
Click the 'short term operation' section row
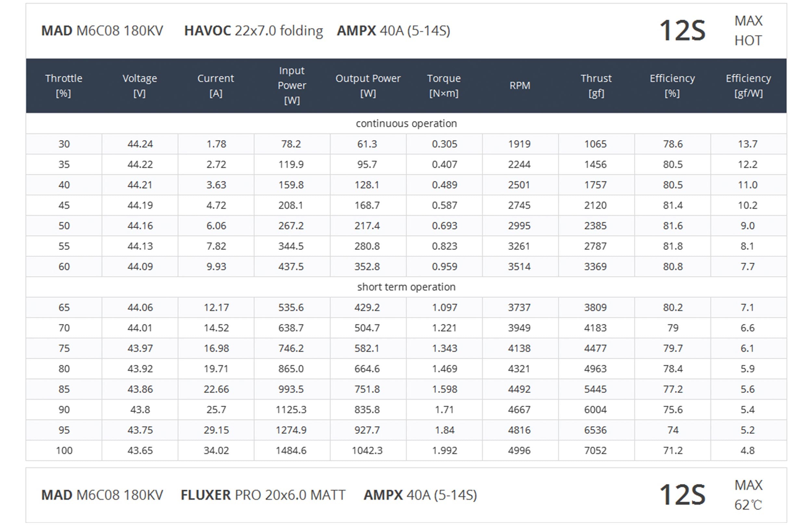[x=406, y=287]
